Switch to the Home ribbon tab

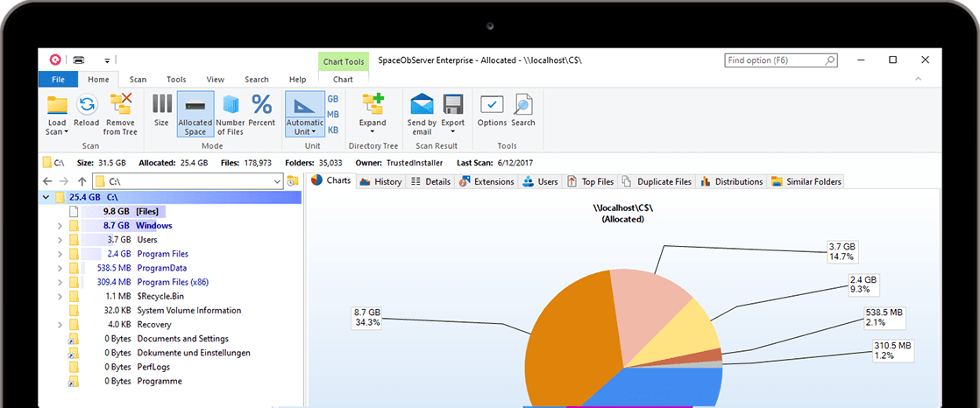98,79
